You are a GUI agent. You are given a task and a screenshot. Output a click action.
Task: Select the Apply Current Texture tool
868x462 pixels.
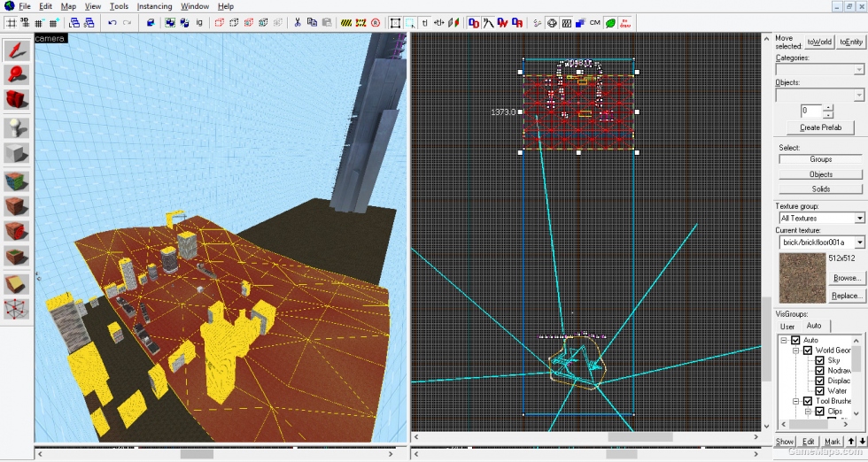click(17, 206)
